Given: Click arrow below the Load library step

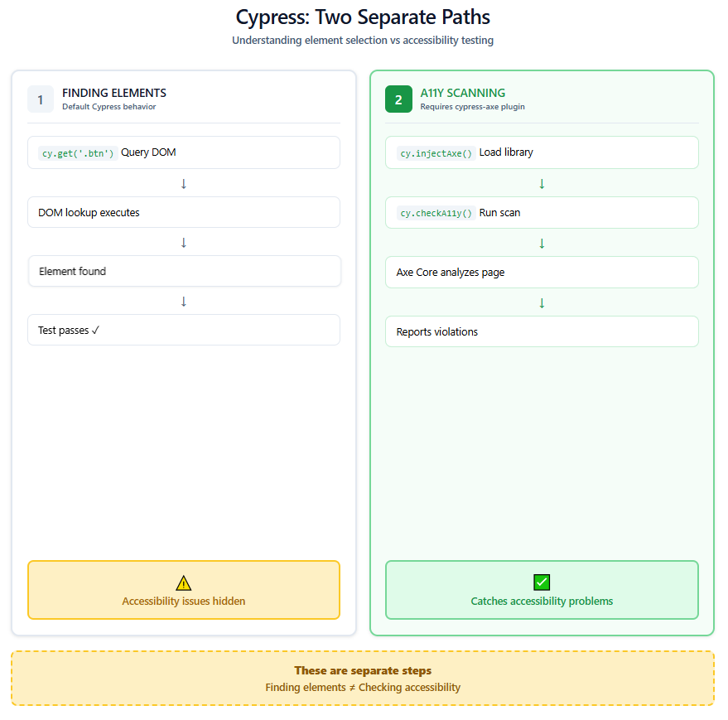Looking at the screenshot, I should [x=542, y=183].
